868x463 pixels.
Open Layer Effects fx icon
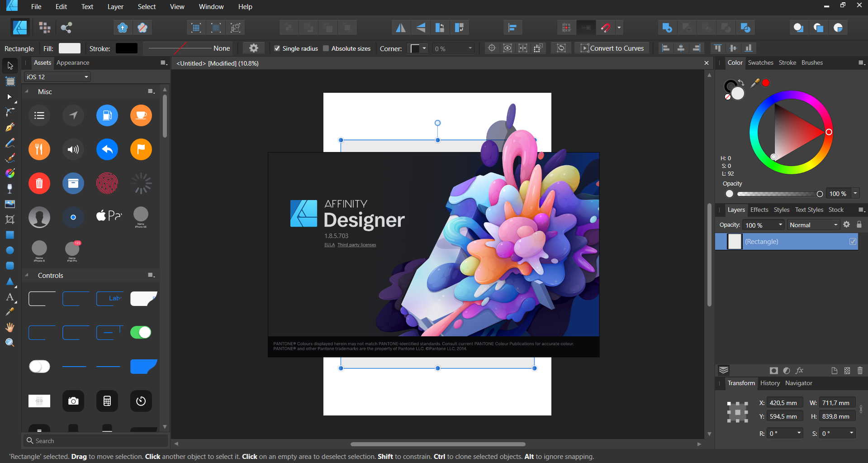(799, 371)
